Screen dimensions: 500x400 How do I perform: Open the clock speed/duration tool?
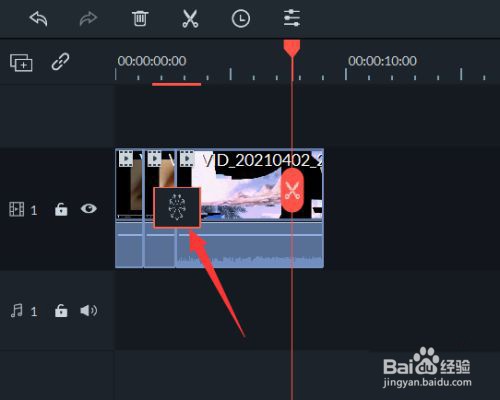241,19
